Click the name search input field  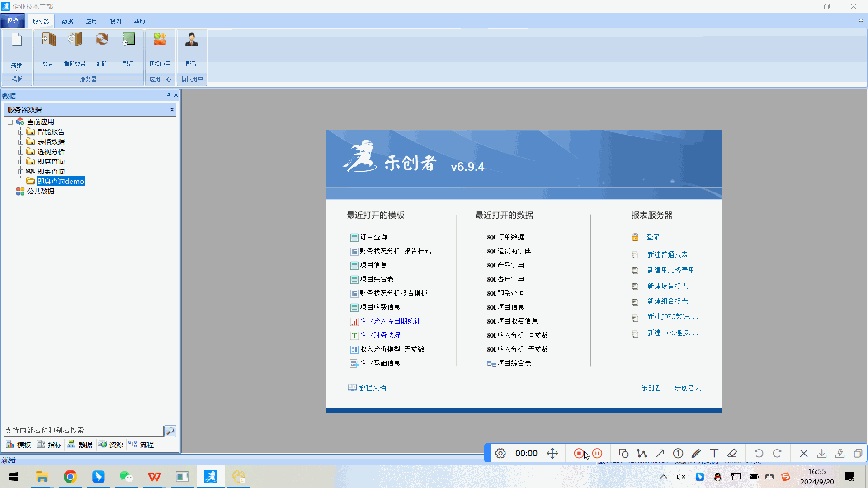(x=84, y=431)
